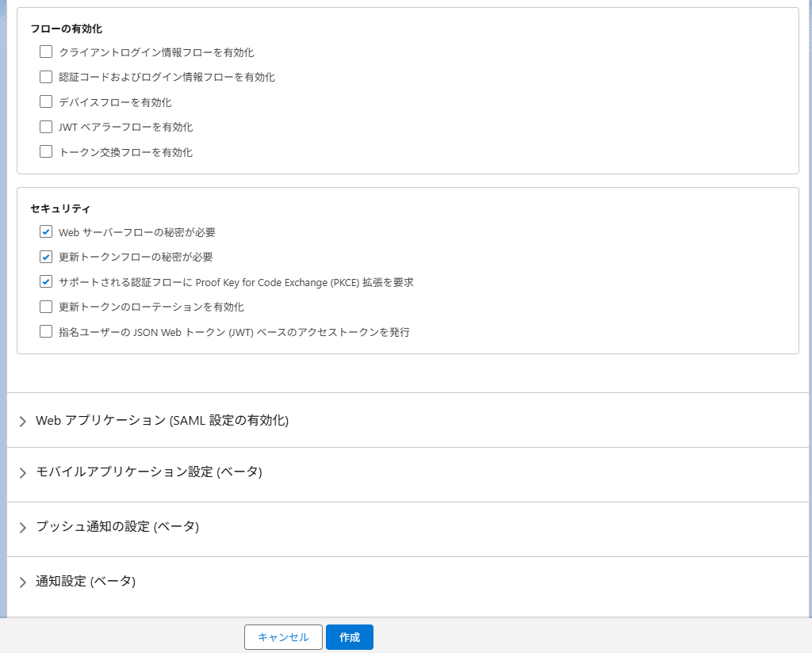Image resolution: width=812 pixels, height=653 pixels.
Task: Uncheck 更新トークンフローの秘密が必要
Action: 46,257
